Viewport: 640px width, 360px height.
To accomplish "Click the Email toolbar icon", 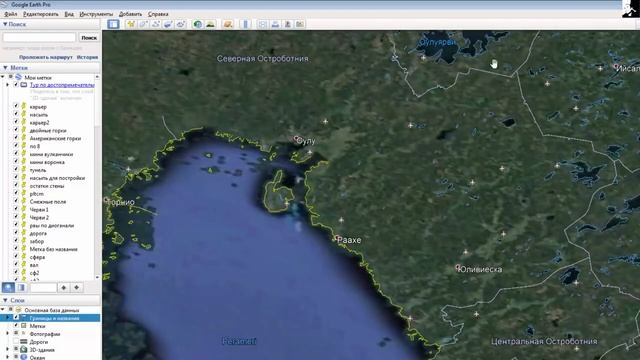I will coord(262,24).
